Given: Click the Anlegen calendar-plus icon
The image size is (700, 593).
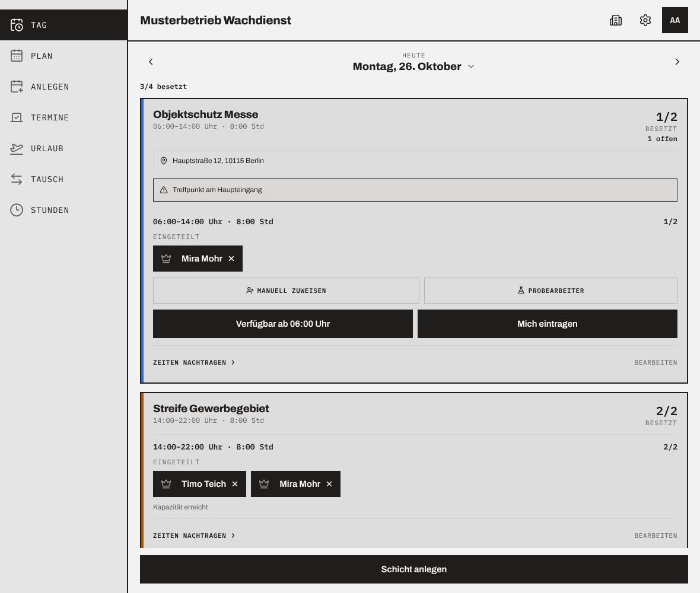Looking at the screenshot, I should tap(17, 87).
